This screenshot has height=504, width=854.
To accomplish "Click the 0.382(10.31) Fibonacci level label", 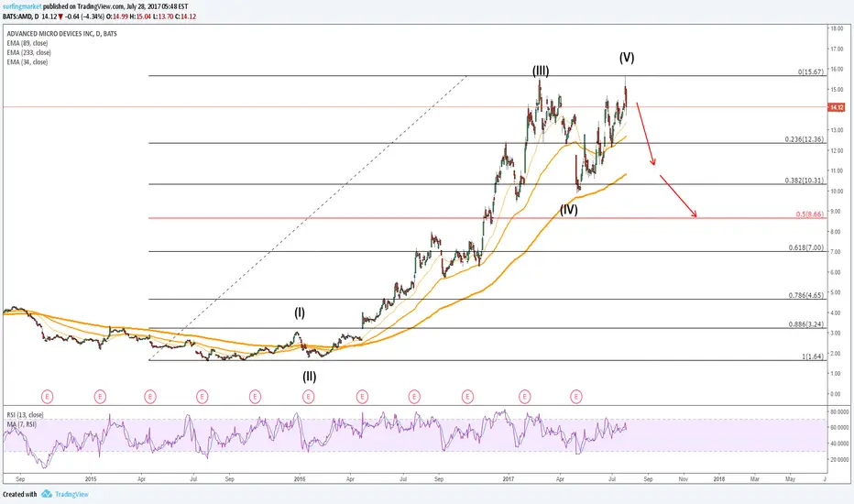I will [805, 181].
